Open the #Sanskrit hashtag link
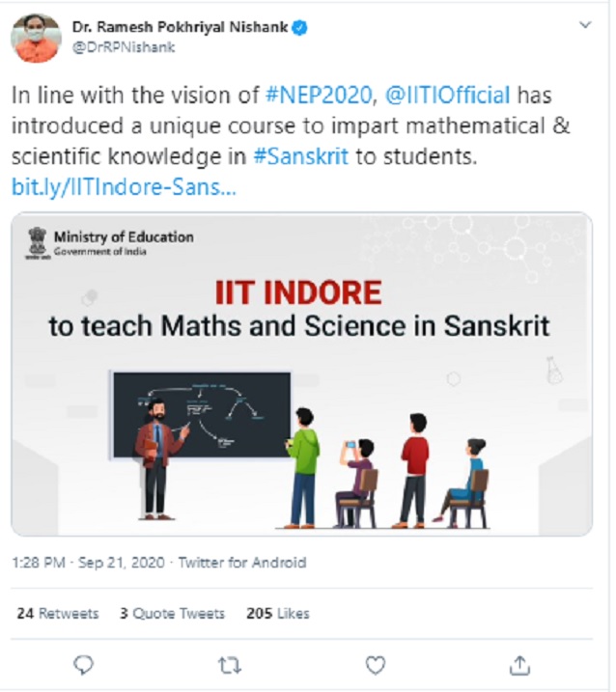The width and height of the screenshot is (616, 692). [x=300, y=156]
